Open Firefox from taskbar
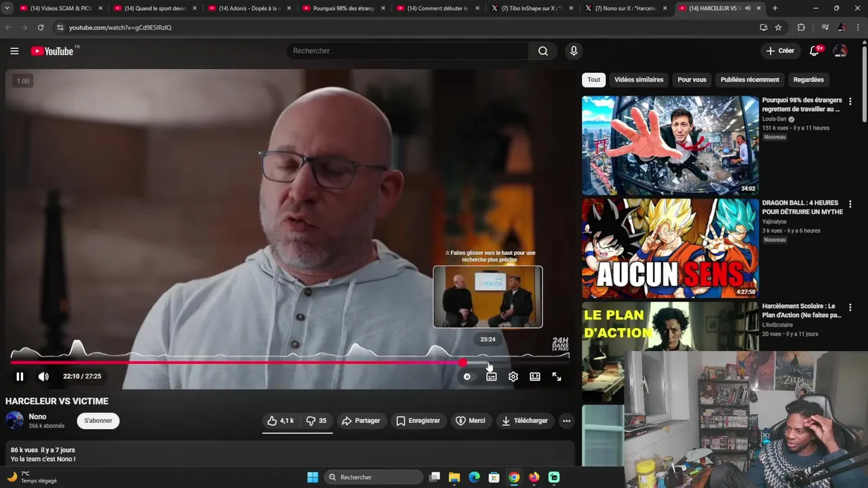This screenshot has width=868, height=488. [x=534, y=477]
